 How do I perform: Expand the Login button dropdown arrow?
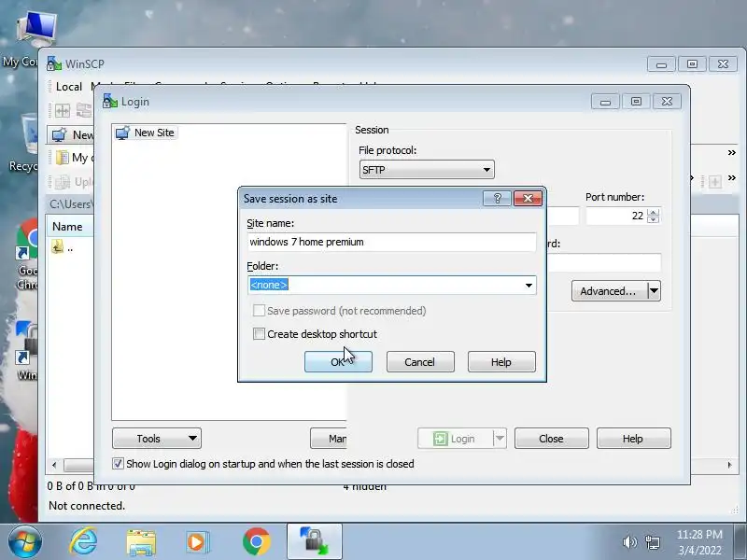pos(500,438)
